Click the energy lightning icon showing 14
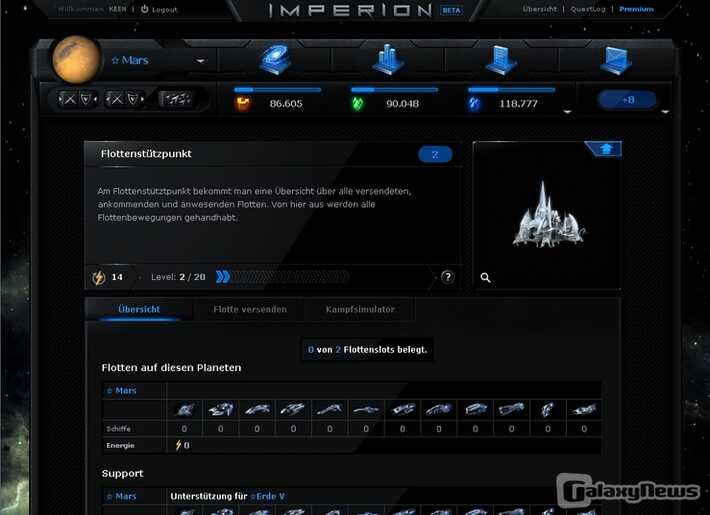This screenshot has height=515, width=710. (99, 277)
